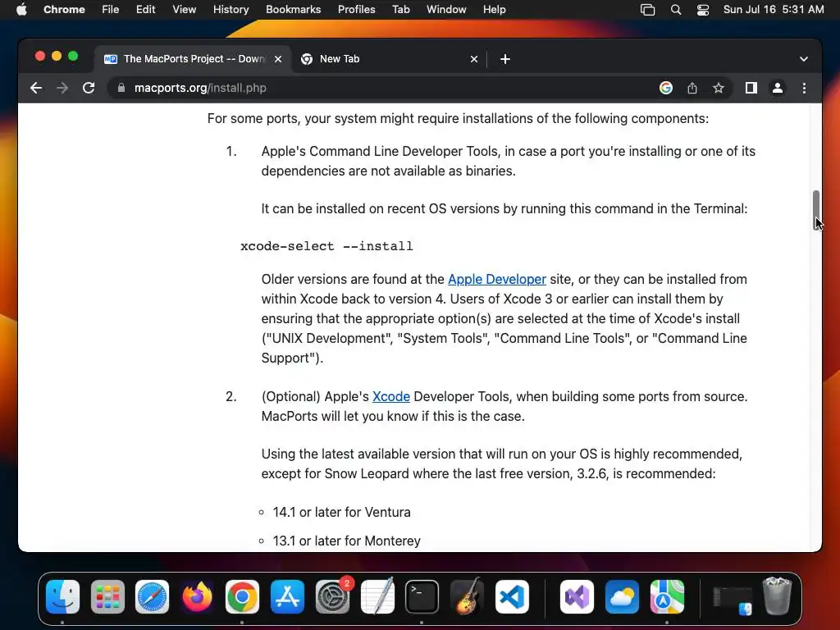Open the App Store from the Dock

click(287, 597)
